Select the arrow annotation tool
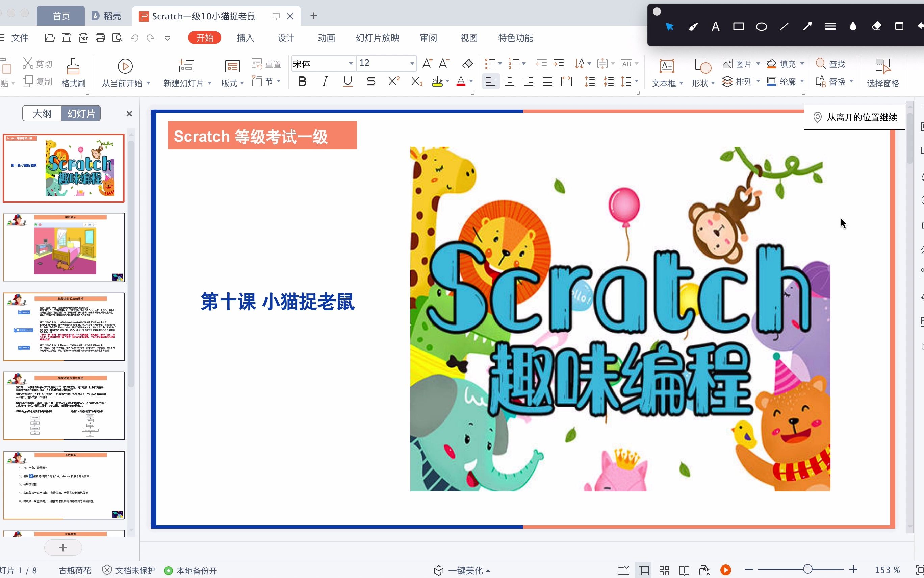The image size is (924, 578). [x=807, y=27]
